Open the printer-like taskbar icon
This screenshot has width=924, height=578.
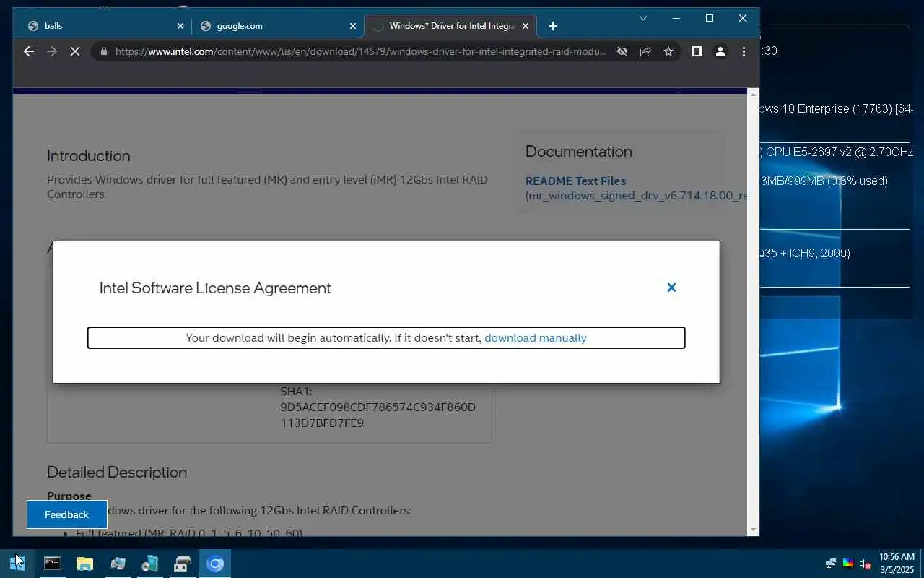click(x=183, y=564)
